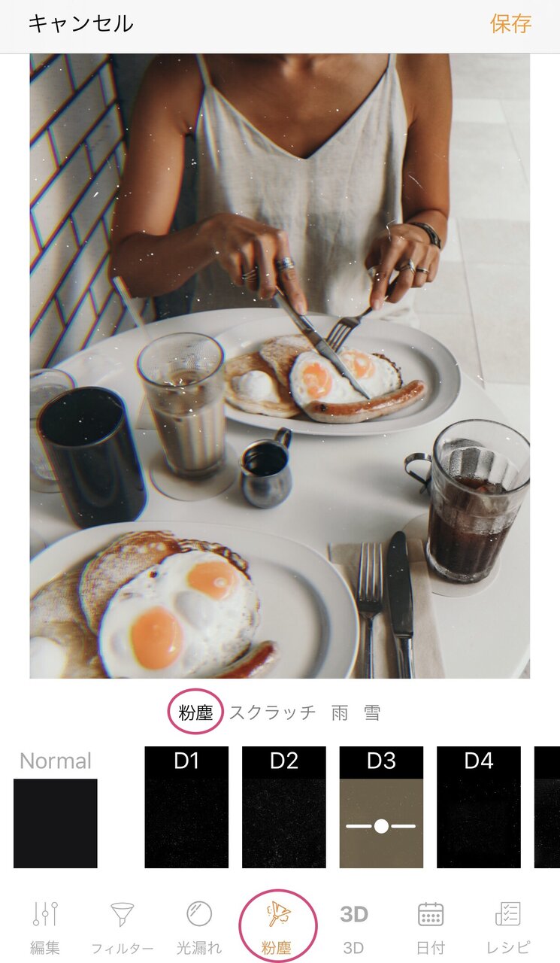
Task: Select the 粉塵 tab above the presets
Action: (195, 712)
